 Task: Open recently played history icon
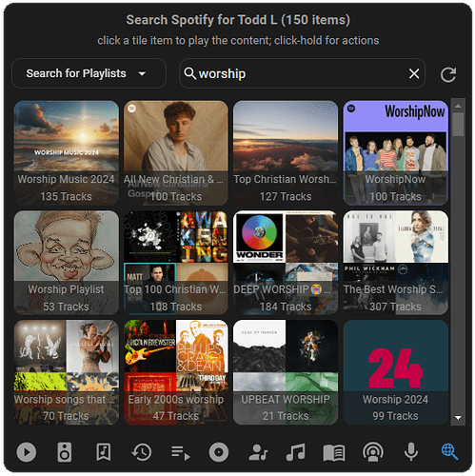pos(142,452)
